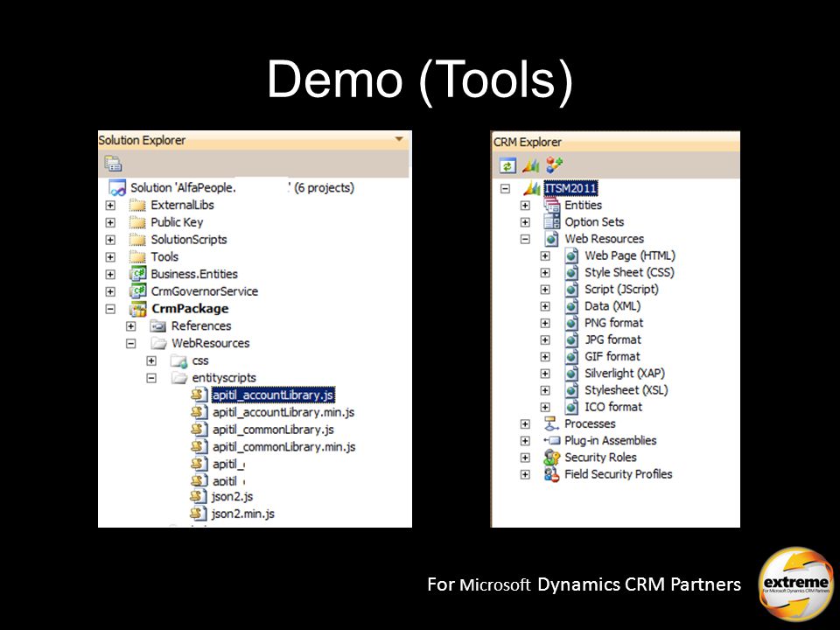Select apitil_commonLibrary.min.js file
Viewport: 840px width, 630px height.
(283, 447)
